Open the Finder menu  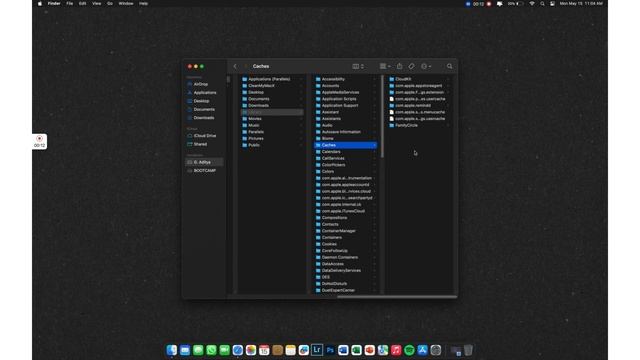pos(54,3)
